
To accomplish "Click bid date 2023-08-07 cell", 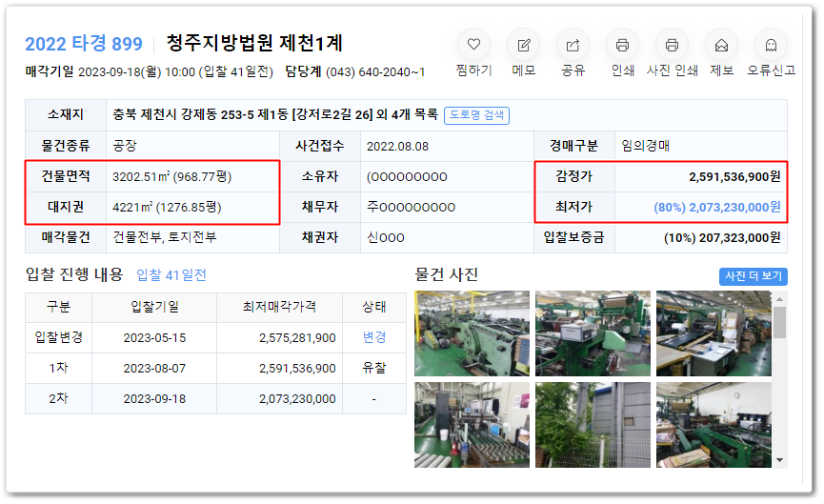I will coord(154,369).
